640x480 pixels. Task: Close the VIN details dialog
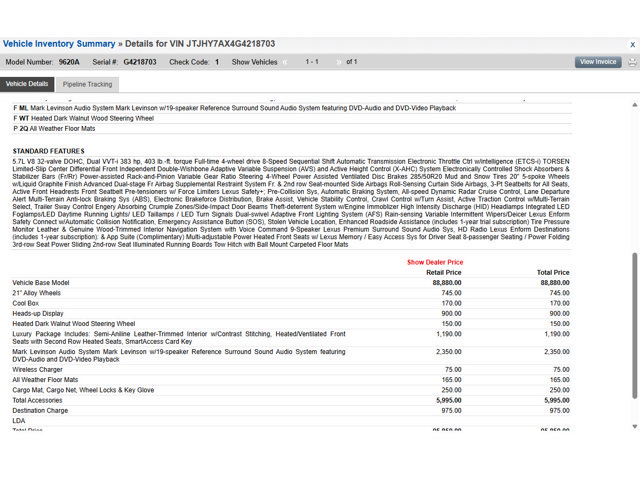(x=632, y=44)
